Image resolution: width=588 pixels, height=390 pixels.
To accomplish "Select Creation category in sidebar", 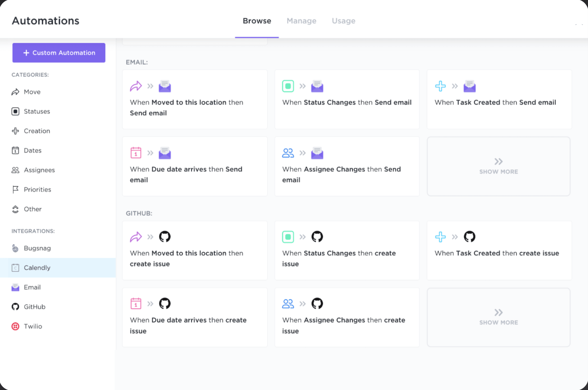I will point(37,131).
